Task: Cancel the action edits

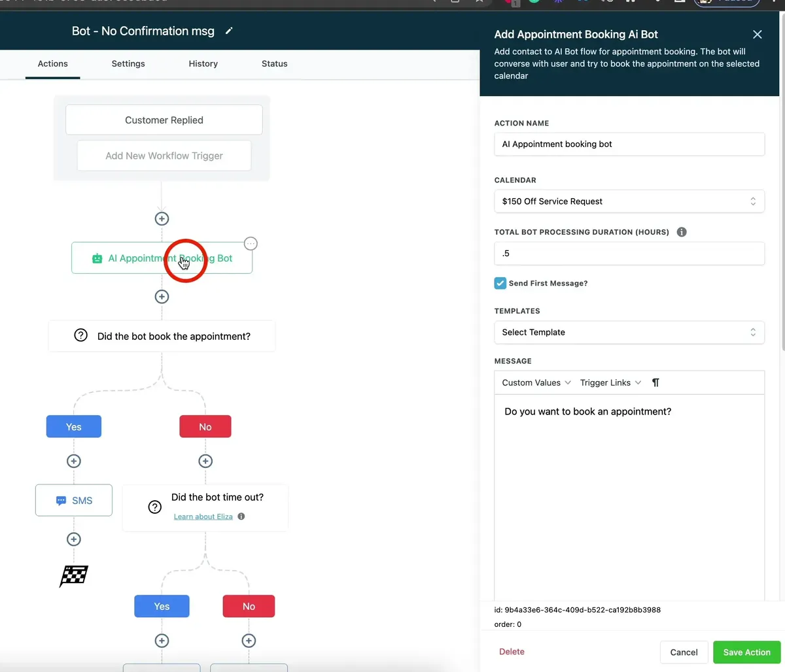Action: pyautogui.click(x=684, y=652)
